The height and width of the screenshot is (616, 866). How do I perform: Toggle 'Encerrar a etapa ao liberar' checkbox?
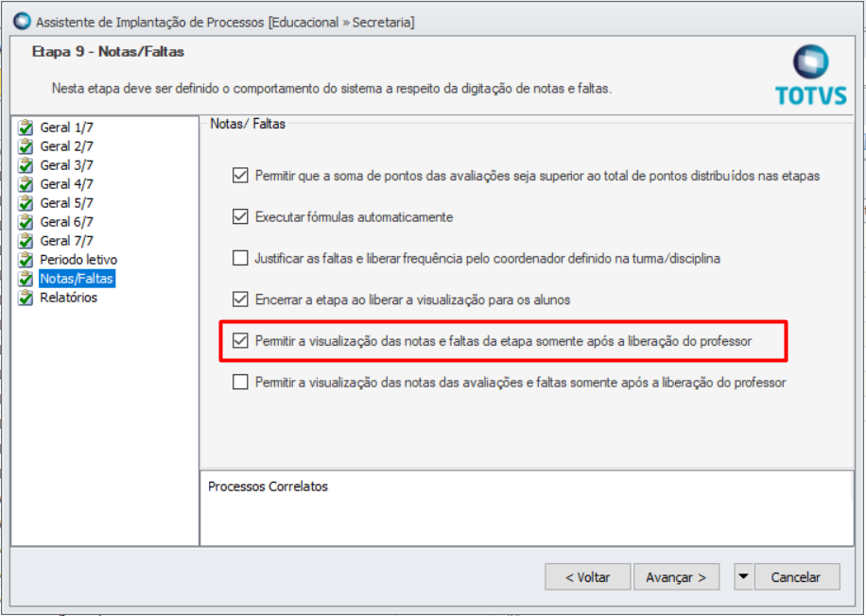[x=240, y=299]
